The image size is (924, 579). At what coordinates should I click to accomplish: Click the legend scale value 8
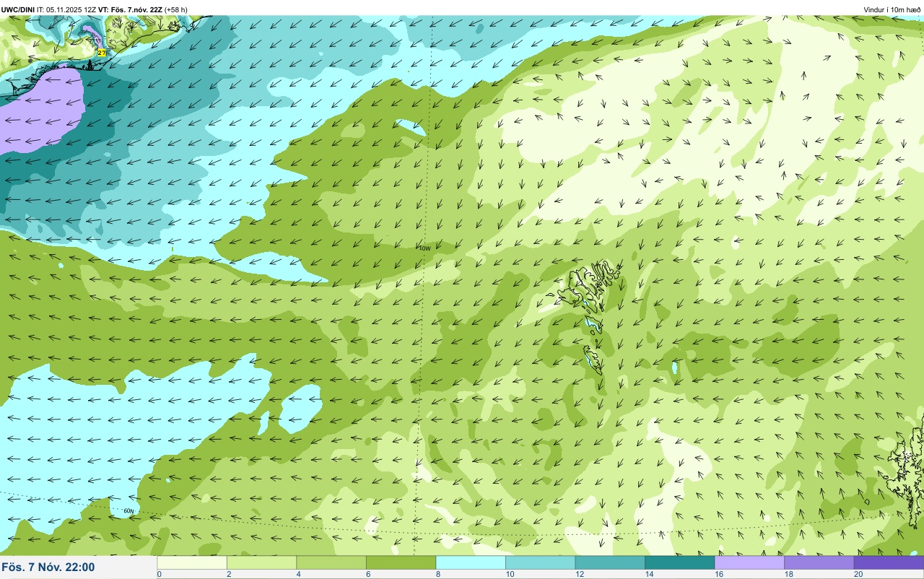(x=438, y=575)
